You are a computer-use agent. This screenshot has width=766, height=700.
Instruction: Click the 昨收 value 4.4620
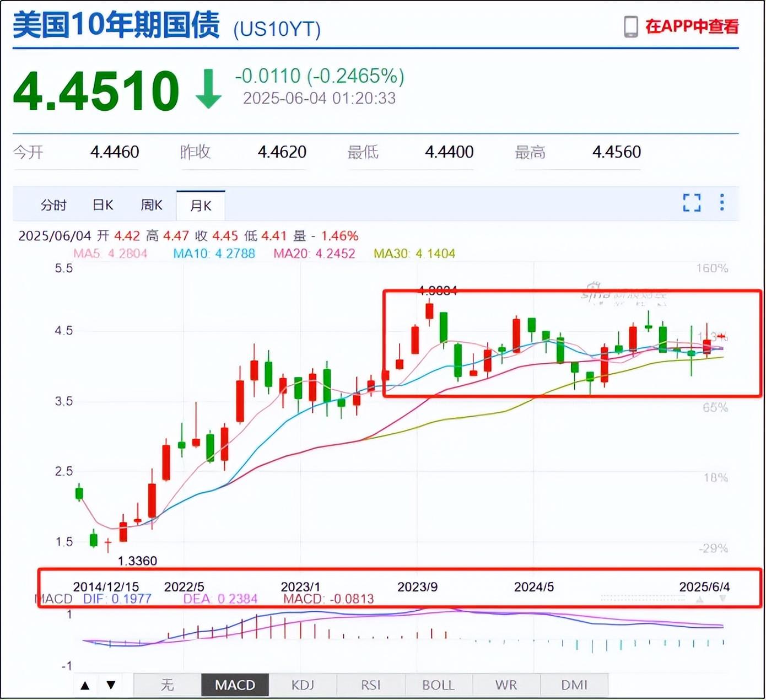(x=282, y=152)
